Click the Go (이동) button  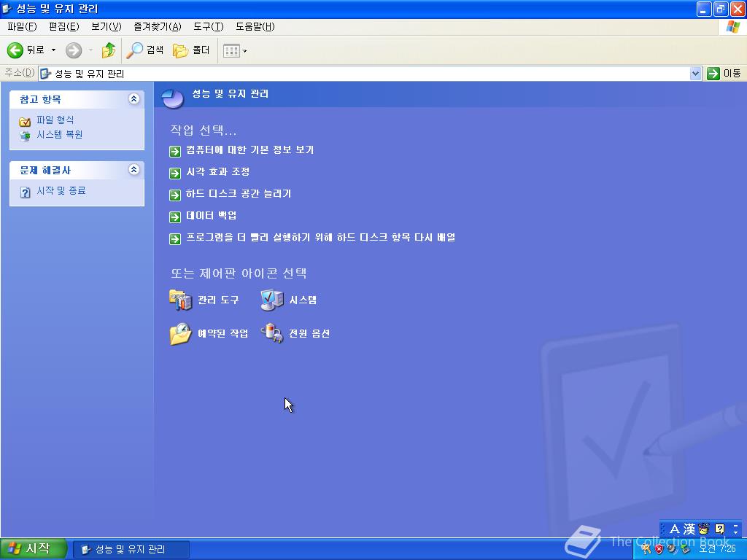pyautogui.click(x=724, y=74)
